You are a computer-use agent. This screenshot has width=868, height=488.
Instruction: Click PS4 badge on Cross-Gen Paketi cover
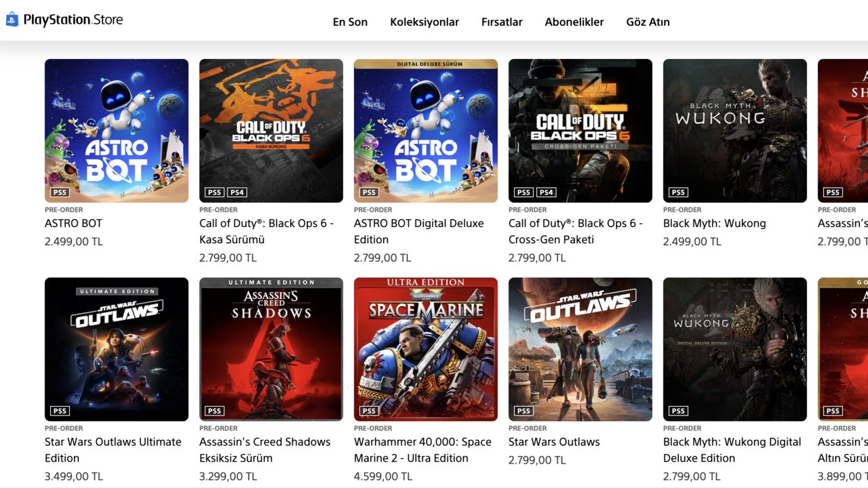[546, 192]
